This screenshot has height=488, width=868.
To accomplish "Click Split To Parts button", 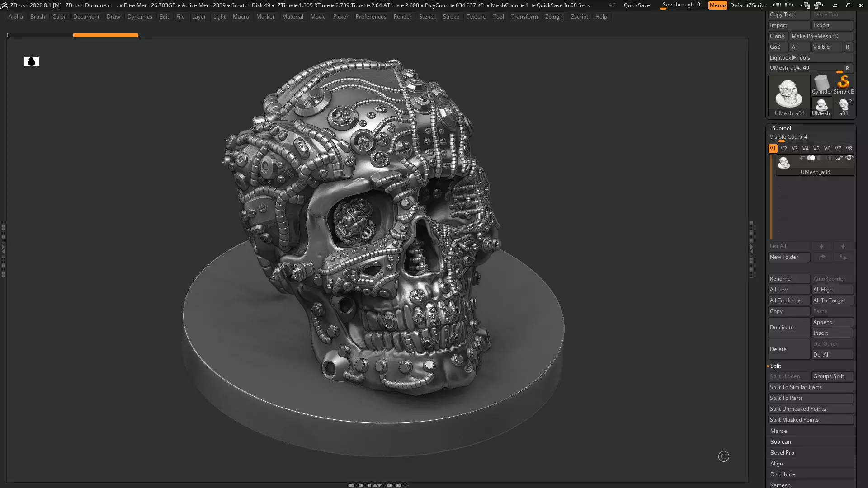I will [x=811, y=398].
